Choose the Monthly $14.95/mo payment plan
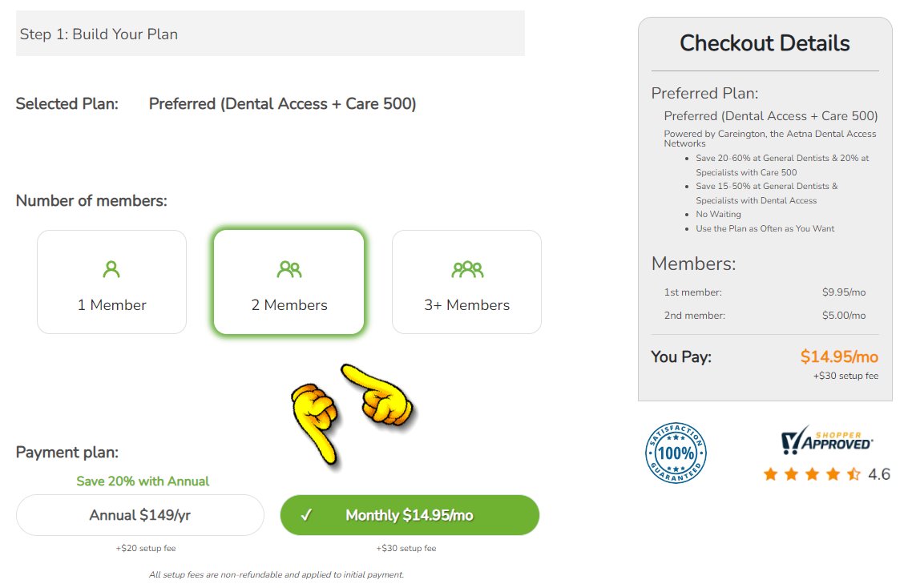Image resolution: width=916 pixels, height=588 pixels. (x=410, y=515)
